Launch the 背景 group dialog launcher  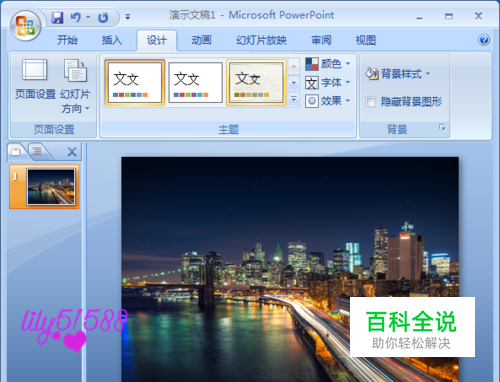pos(442,127)
